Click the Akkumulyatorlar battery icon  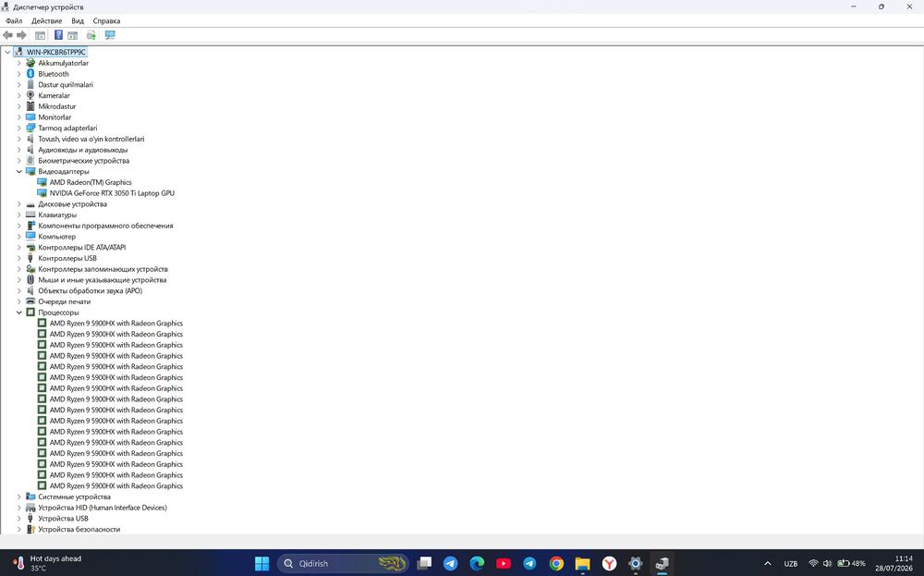(30, 63)
